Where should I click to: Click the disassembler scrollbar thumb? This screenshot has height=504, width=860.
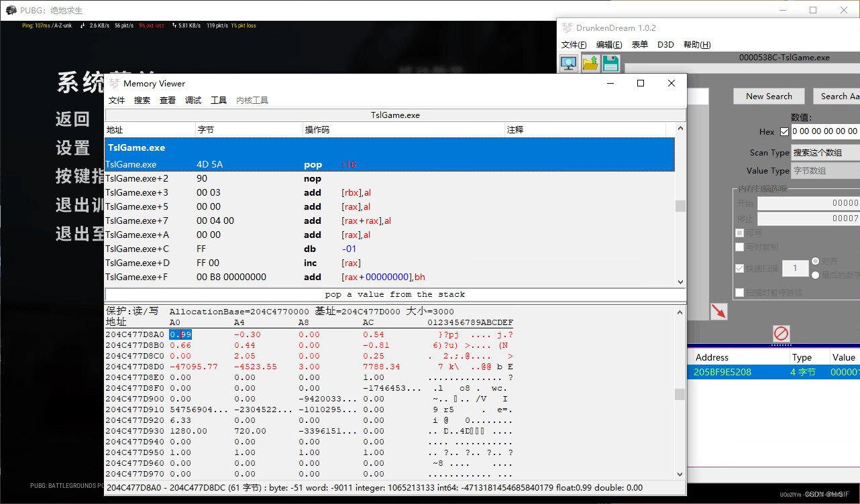pyautogui.click(x=680, y=206)
